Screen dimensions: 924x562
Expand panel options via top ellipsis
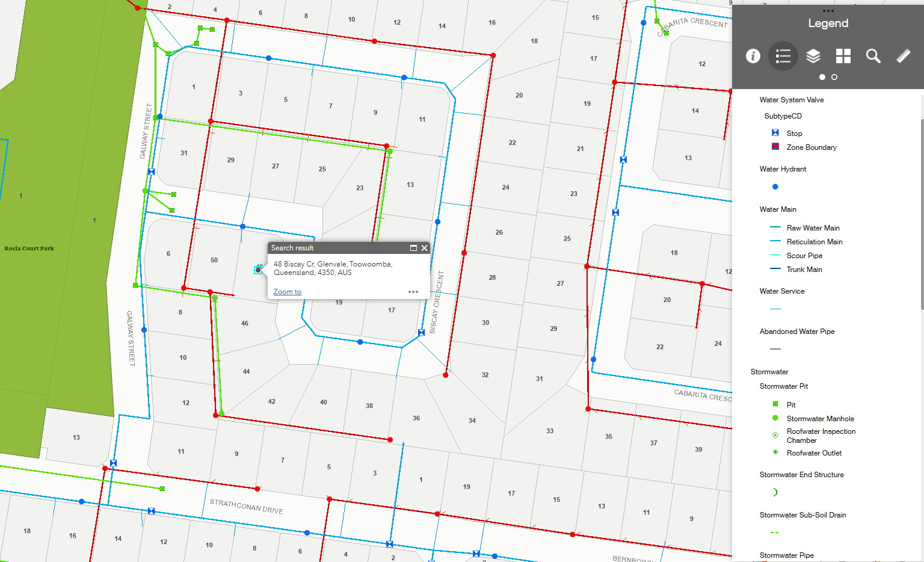coord(828,11)
